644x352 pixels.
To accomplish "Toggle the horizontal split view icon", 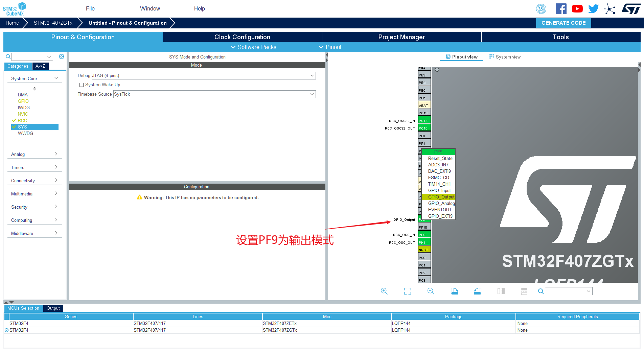I will [x=524, y=291].
